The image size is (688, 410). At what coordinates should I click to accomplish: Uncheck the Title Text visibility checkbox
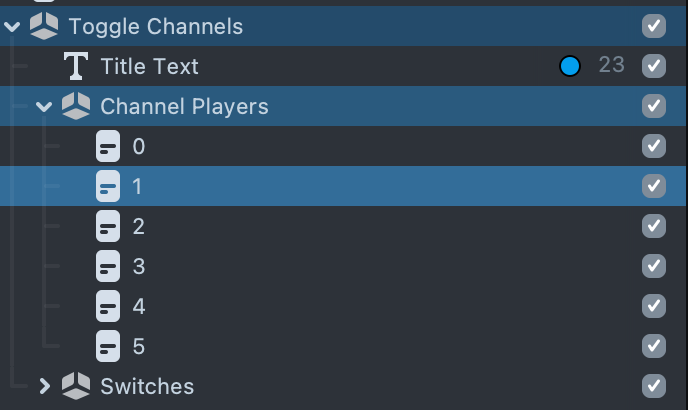click(x=654, y=66)
